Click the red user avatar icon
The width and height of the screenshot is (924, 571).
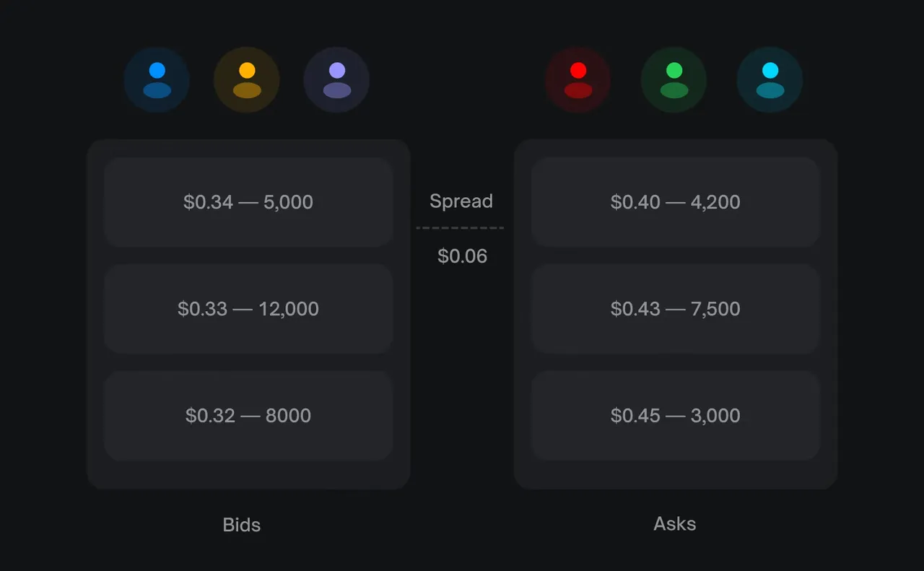tap(578, 80)
